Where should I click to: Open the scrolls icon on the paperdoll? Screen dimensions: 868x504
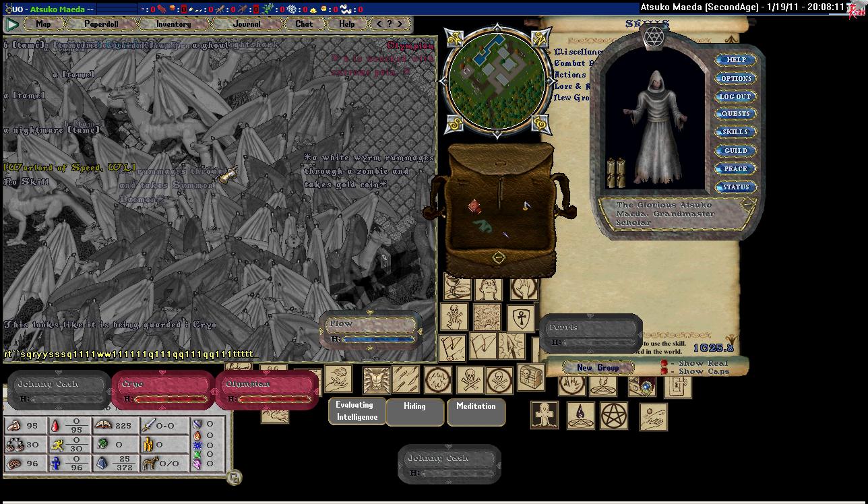pyautogui.click(x=616, y=173)
